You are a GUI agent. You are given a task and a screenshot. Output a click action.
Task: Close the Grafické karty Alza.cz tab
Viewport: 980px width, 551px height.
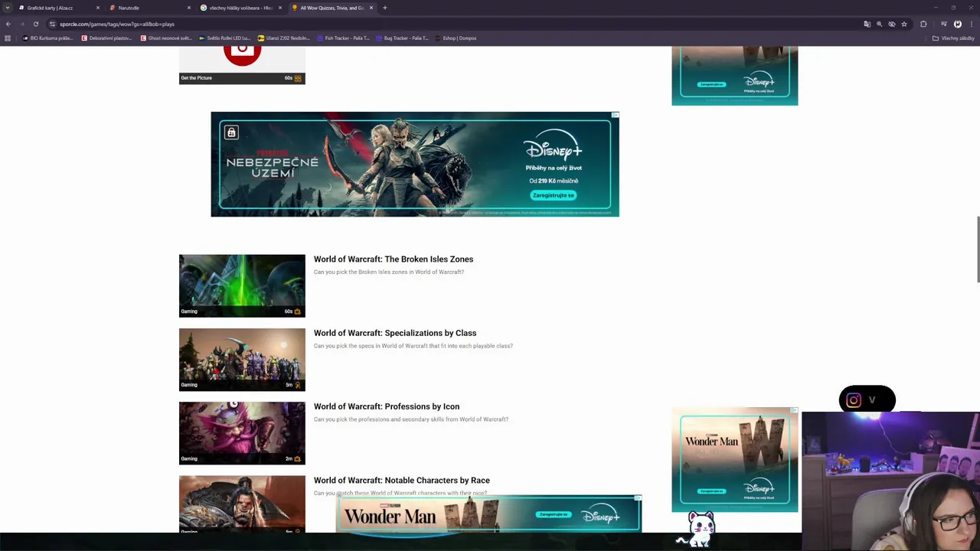pyautogui.click(x=98, y=8)
